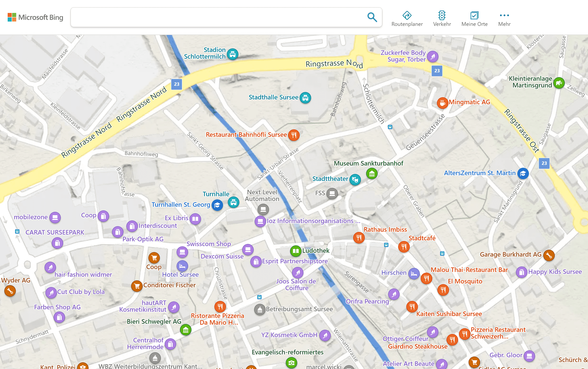Image resolution: width=588 pixels, height=369 pixels.
Task: Select Next Level Automation grey icon
Action: [263, 209]
